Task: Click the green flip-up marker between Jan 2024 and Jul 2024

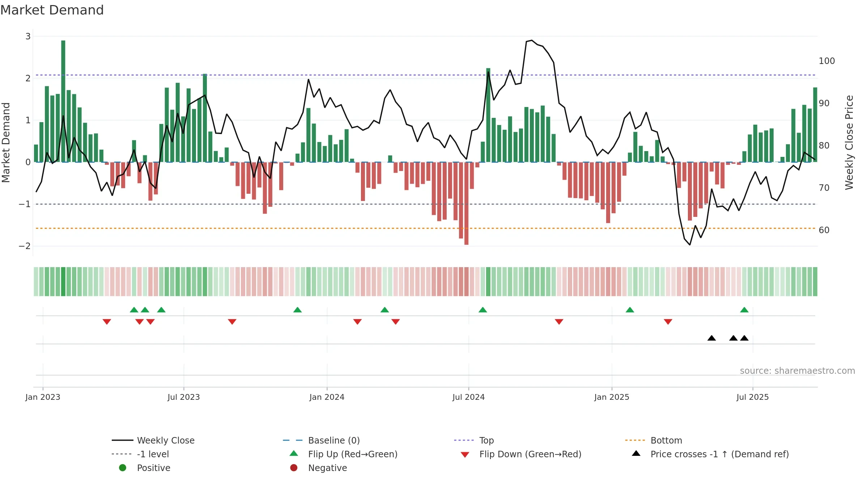Action: tap(385, 310)
